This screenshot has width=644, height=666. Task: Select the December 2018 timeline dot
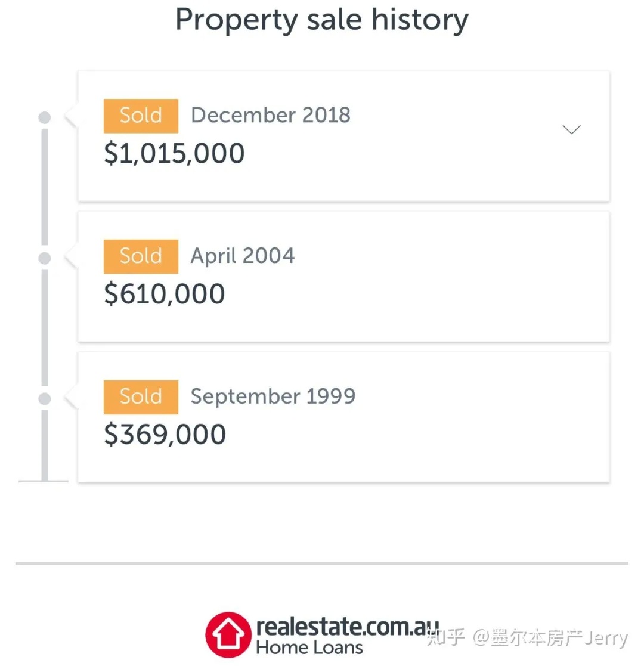pyautogui.click(x=45, y=117)
